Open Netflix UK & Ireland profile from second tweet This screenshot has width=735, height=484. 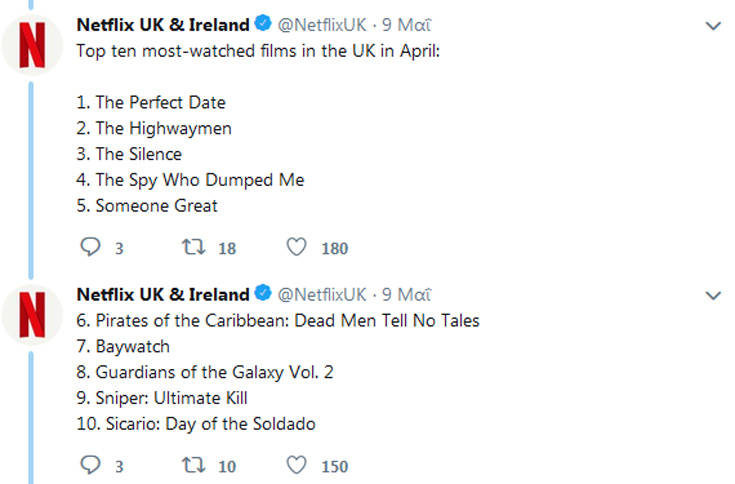click(x=162, y=294)
